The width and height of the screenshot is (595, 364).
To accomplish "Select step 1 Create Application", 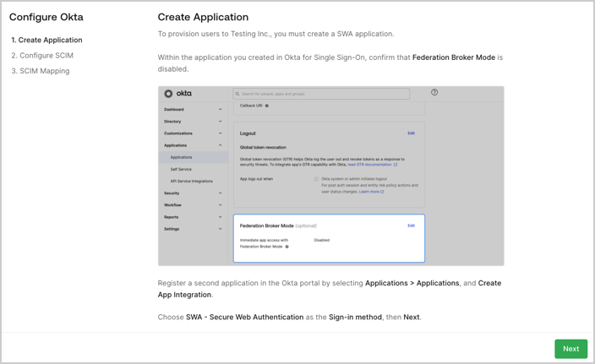I will 46,40.
